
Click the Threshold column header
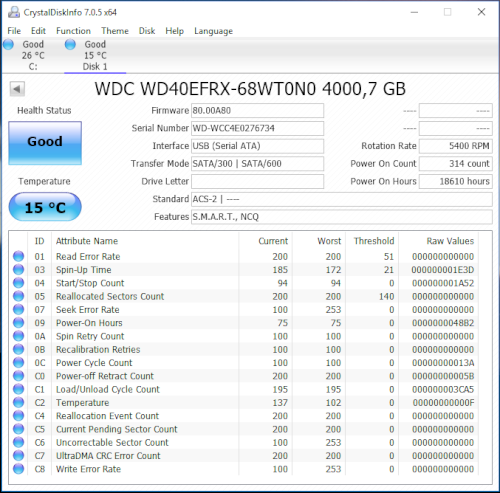[x=372, y=241]
